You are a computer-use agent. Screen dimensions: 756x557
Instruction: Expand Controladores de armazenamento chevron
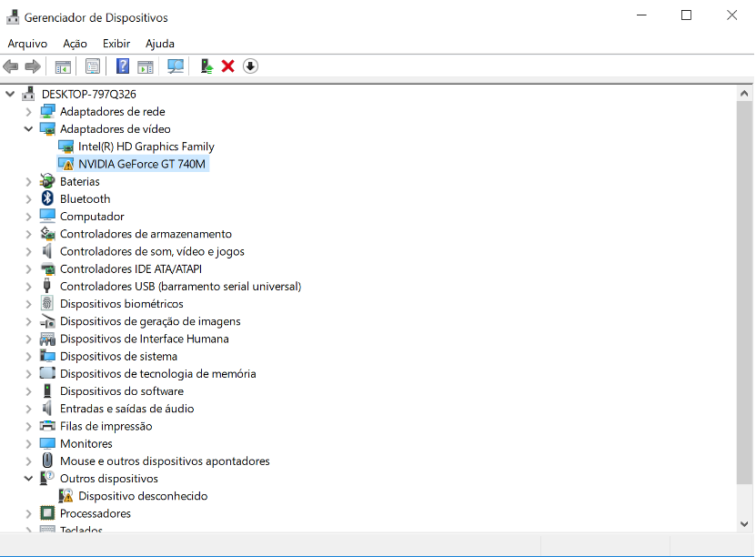(x=28, y=234)
